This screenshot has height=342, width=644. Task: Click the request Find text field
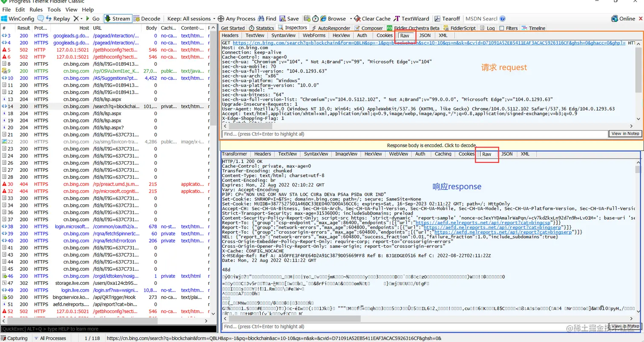[415, 134]
